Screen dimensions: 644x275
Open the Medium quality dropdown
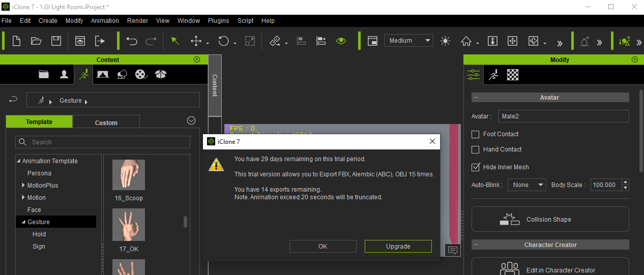408,41
